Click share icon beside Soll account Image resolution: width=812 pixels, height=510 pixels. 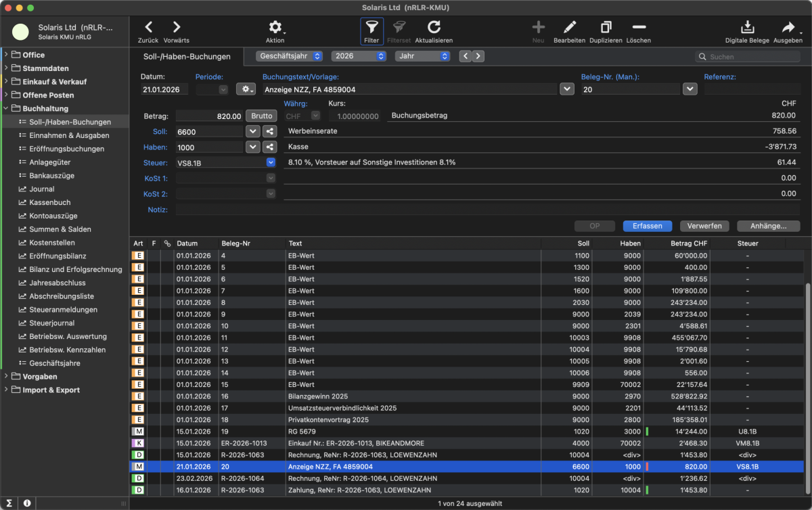coord(269,131)
